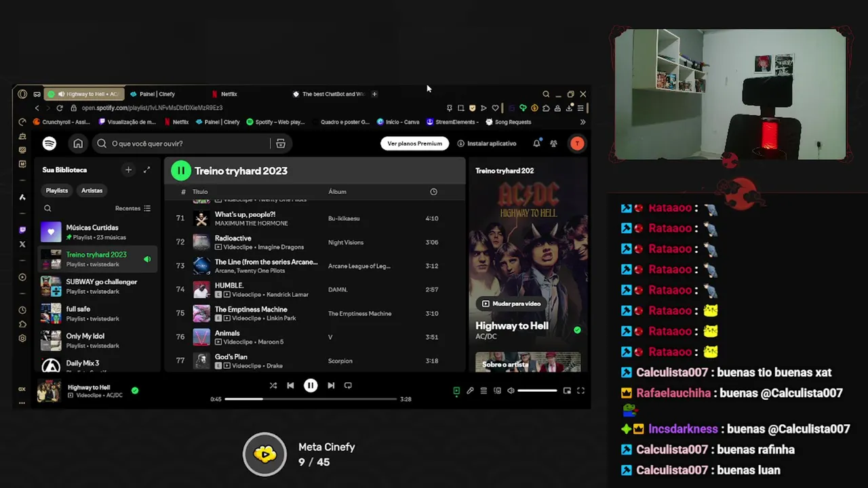
Task: Filter library by Playlists chip
Action: 57,190
